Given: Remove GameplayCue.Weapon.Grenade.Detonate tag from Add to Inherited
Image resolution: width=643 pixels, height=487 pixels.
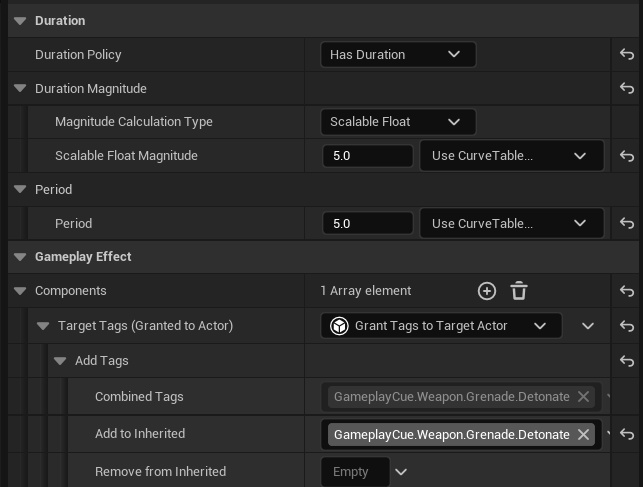Looking at the screenshot, I should (583, 435).
